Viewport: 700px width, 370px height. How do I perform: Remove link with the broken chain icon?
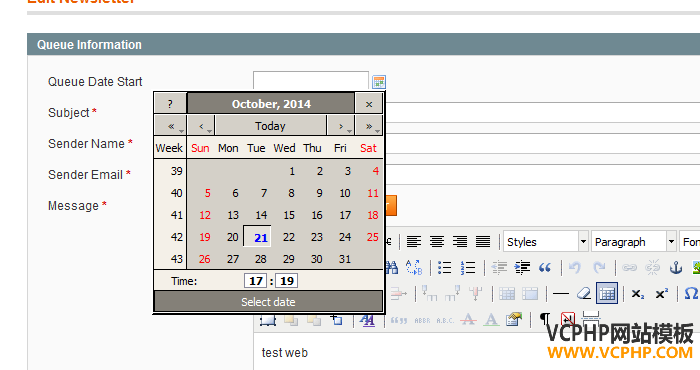pos(653,268)
